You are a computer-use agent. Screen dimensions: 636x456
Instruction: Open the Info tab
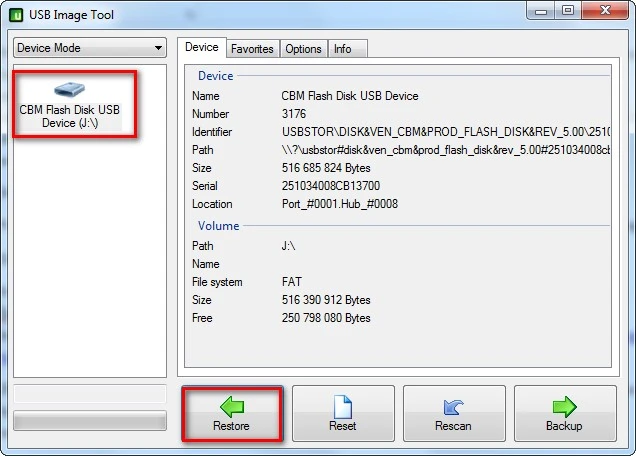point(348,49)
